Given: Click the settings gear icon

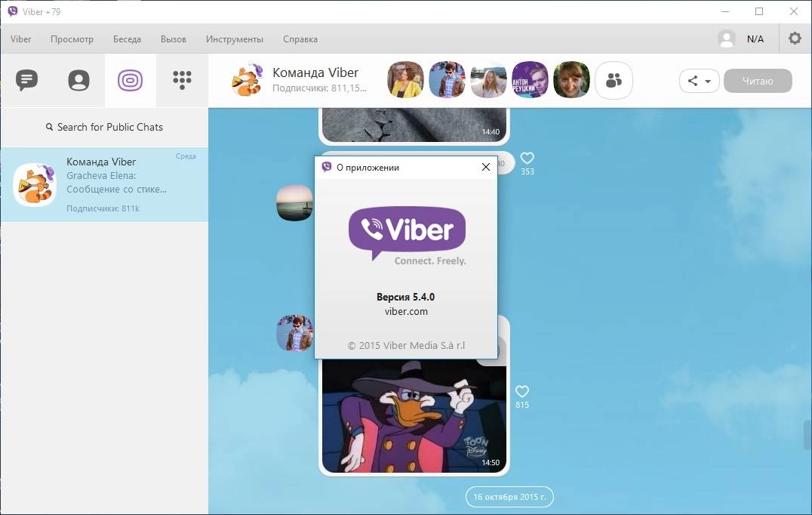Looking at the screenshot, I should (795, 39).
